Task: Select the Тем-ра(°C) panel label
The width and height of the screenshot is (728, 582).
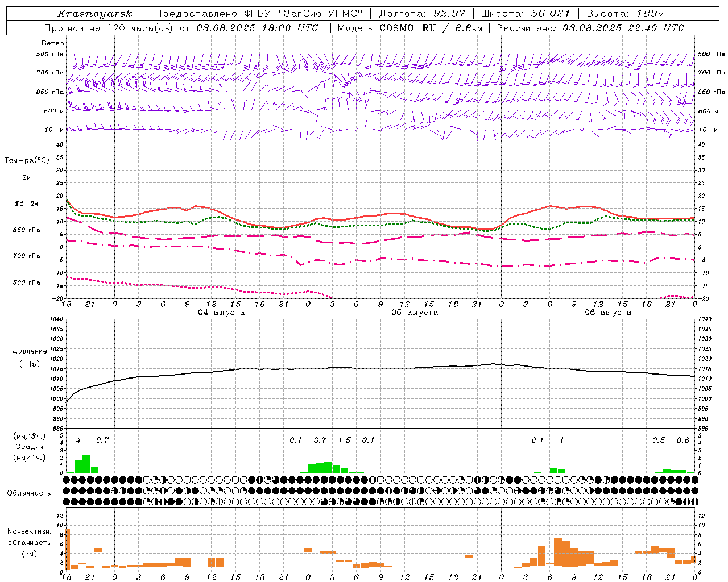Action: point(27,161)
